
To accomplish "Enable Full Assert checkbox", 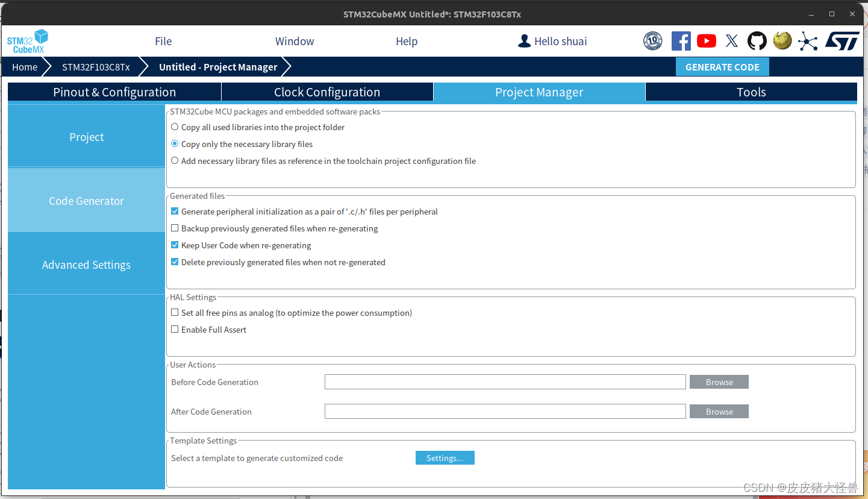I will 175,330.
